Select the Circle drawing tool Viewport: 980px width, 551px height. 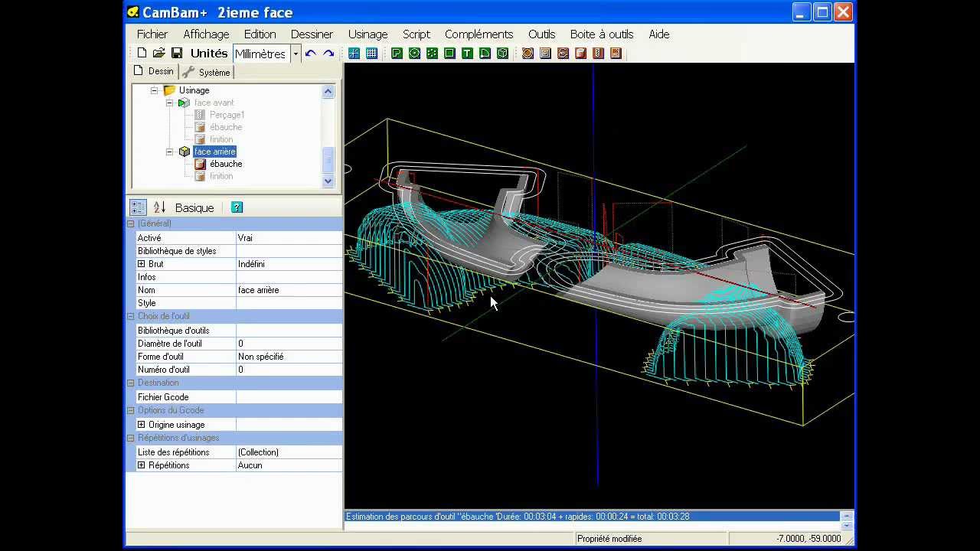click(414, 53)
